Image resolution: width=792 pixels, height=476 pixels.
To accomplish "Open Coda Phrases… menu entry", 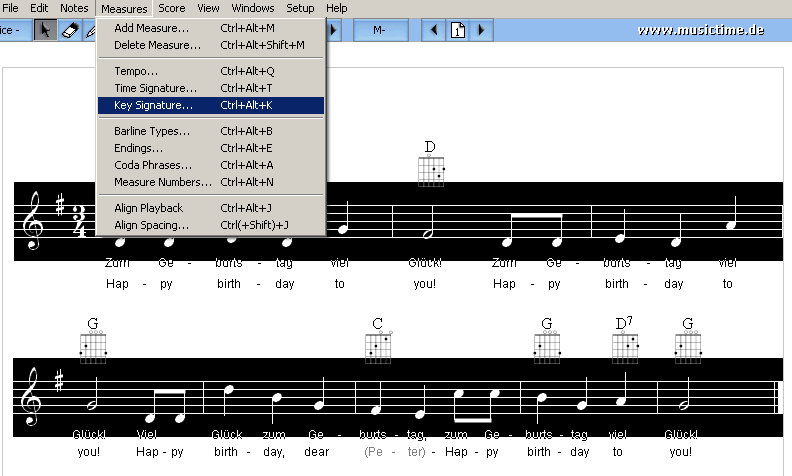I will (x=211, y=165).
